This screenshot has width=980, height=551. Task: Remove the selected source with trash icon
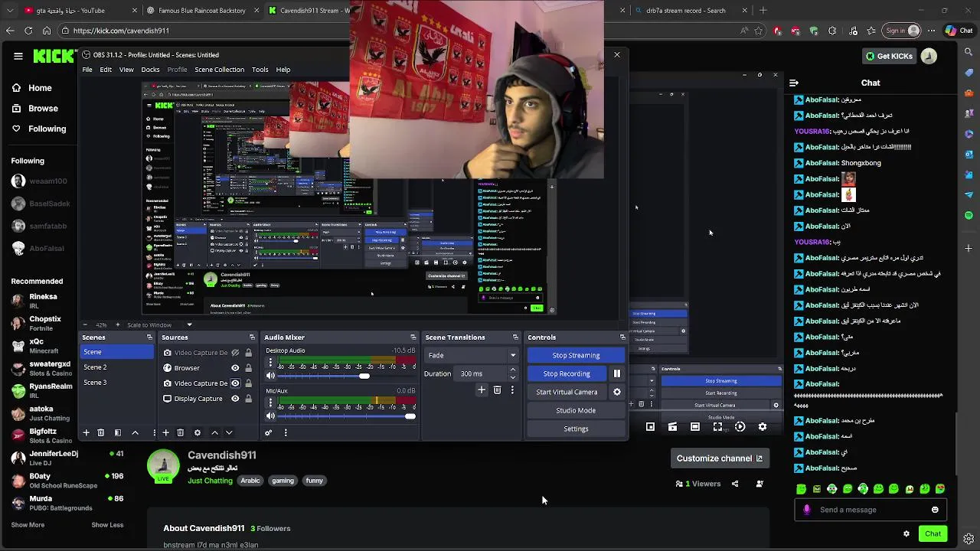pyautogui.click(x=181, y=432)
